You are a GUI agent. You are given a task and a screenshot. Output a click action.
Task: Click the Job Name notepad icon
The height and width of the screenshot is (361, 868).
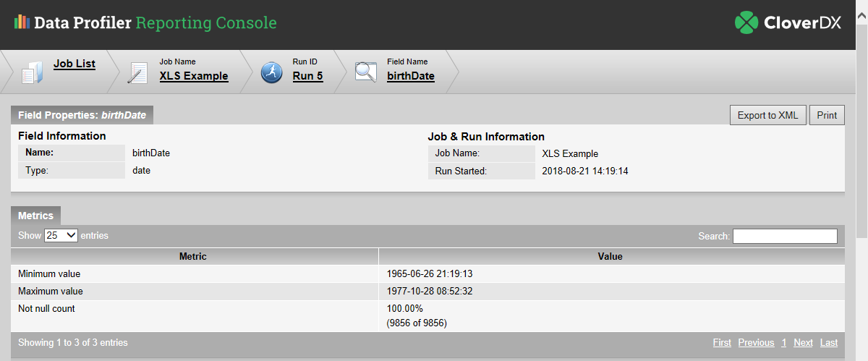click(x=137, y=72)
